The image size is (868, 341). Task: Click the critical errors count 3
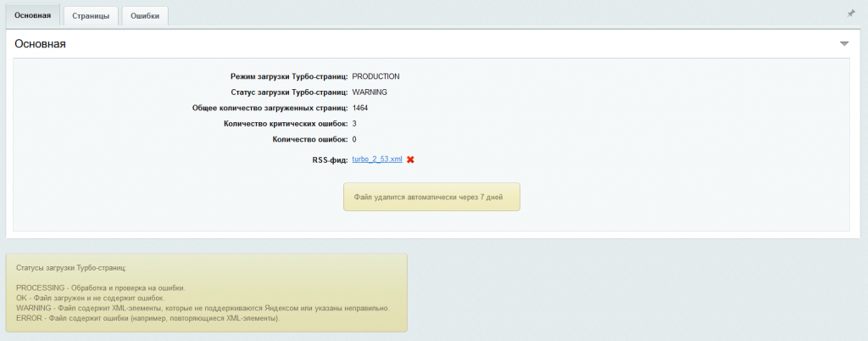[x=354, y=124]
